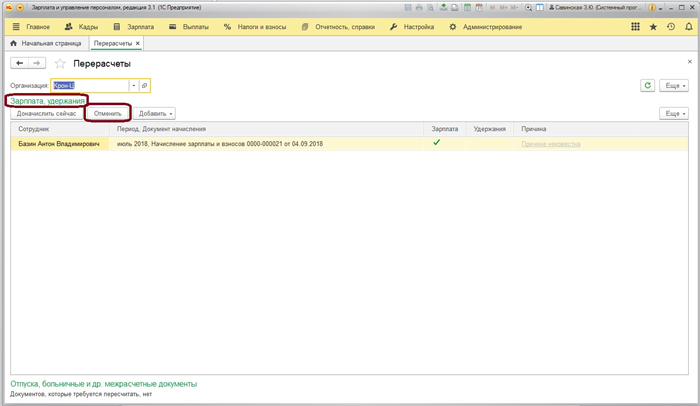The width and height of the screenshot is (700, 406).
Task: Open the history clock icon
Action: point(671,27)
